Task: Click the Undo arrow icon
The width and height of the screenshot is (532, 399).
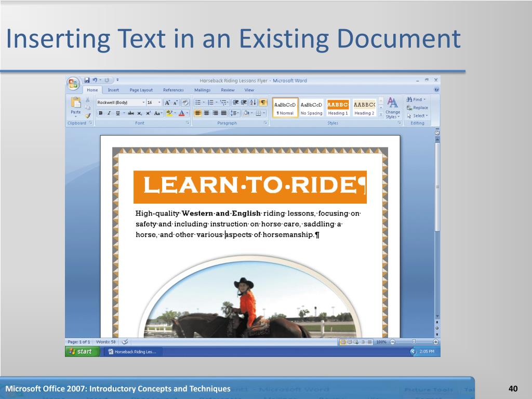Action: tap(95, 80)
